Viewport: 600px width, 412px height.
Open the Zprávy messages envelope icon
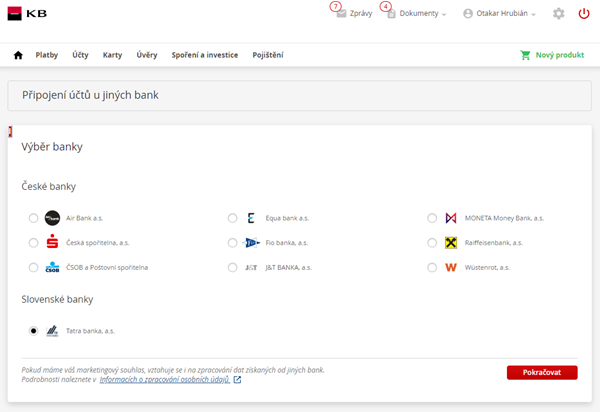(341, 14)
